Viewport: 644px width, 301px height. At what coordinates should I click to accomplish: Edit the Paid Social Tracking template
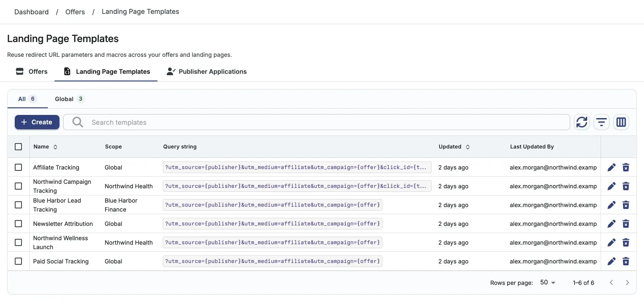pyautogui.click(x=611, y=261)
